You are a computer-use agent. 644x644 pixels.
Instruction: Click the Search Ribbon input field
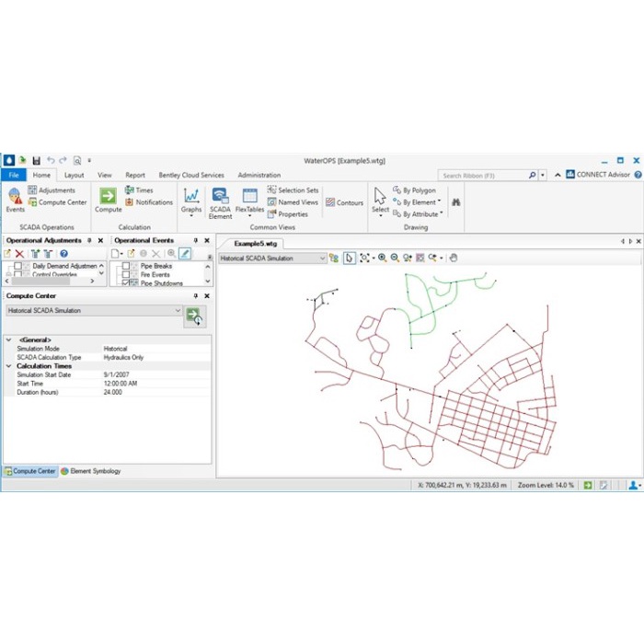click(x=482, y=176)
